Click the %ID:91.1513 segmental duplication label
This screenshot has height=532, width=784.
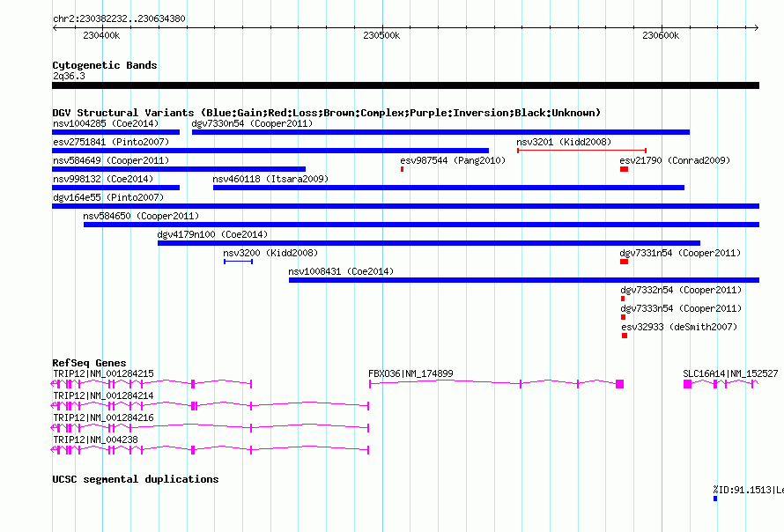click(x=748, y=490)
